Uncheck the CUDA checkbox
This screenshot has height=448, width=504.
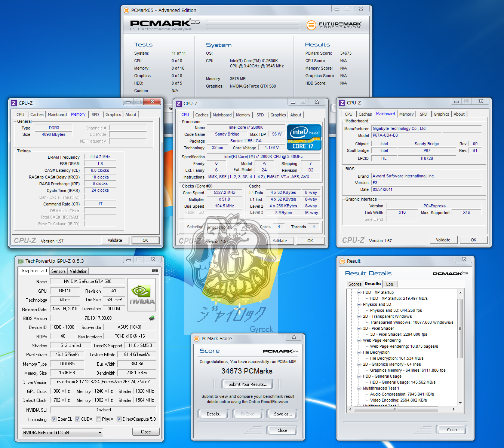coord(77,419)
